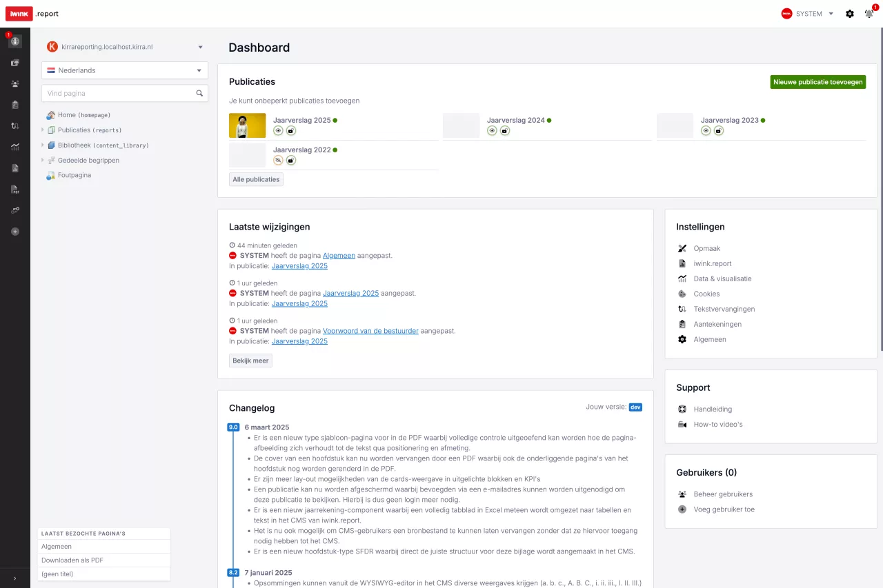
Task: Open the line chart icon in sidebar
Action: tap(15, 147)
